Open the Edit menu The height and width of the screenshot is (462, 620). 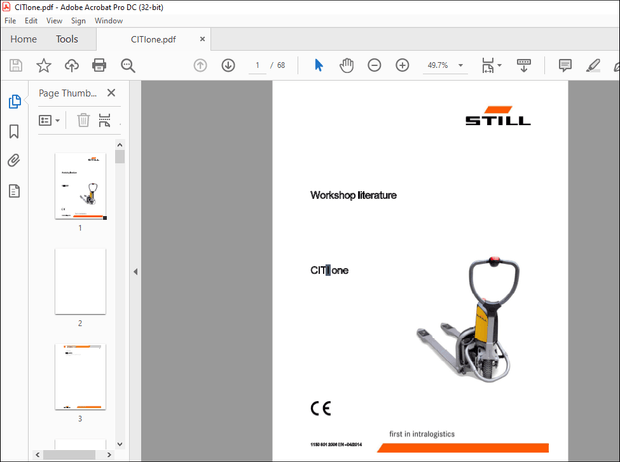[x=31, y=21]
